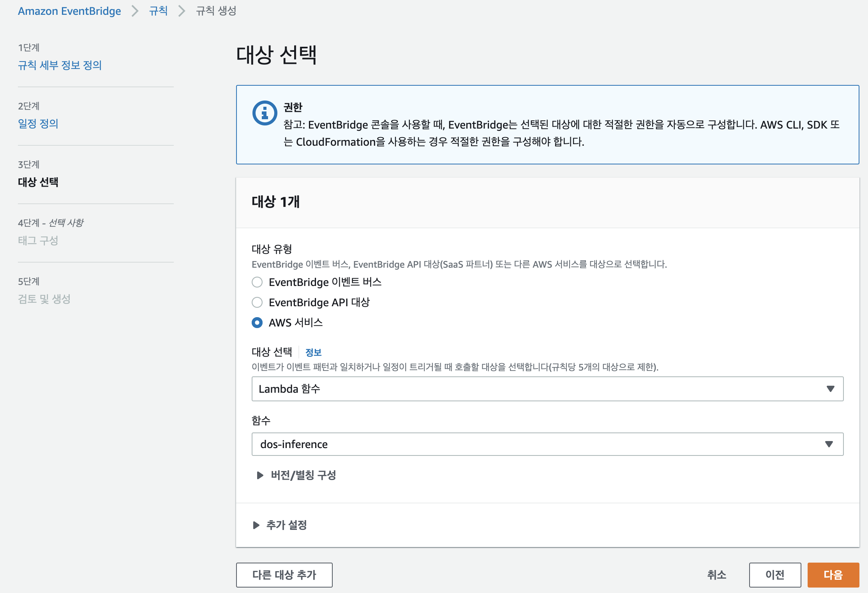The height and width of the screenshot is (593, 868).
Task: Click the 대상 선택 page heading
Action: point(277,55)
